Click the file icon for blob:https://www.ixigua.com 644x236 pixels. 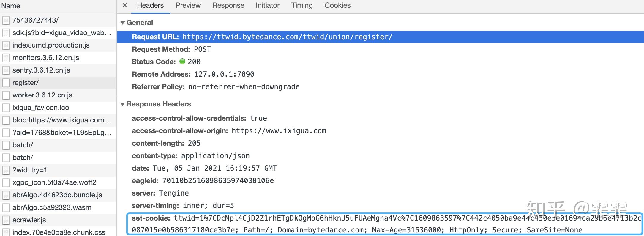pos(6,120)
